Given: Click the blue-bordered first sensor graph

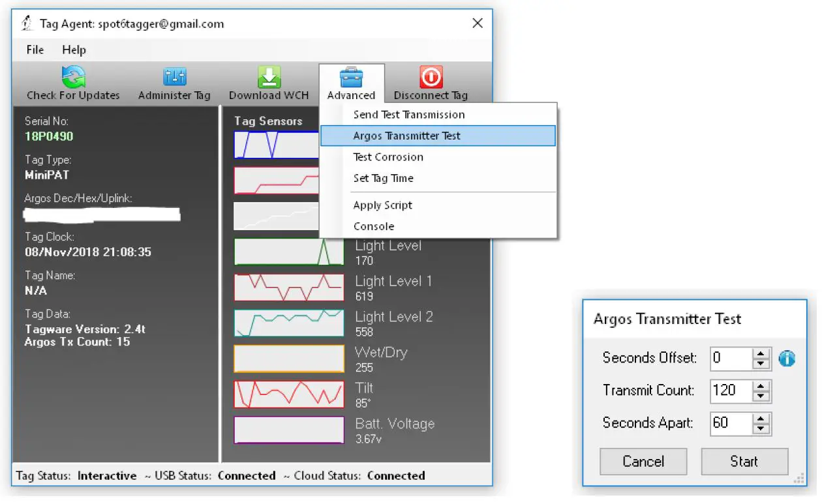Looking at the screenshot, I should pos(277,145).
